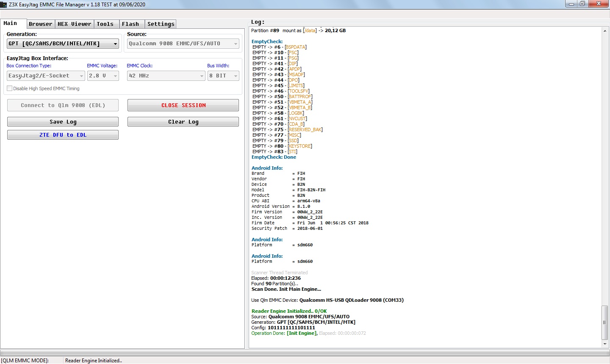Image resolution: width=610 pixels, height=364 pixels.
Task: Minimize the EasyJtag window
Action: [x=571, y=4]
